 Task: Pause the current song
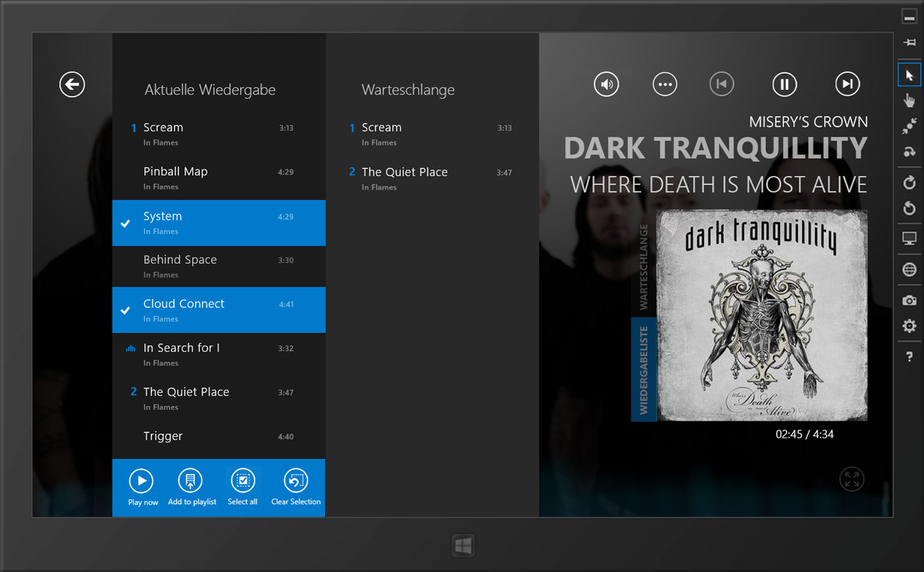point(784,84)
